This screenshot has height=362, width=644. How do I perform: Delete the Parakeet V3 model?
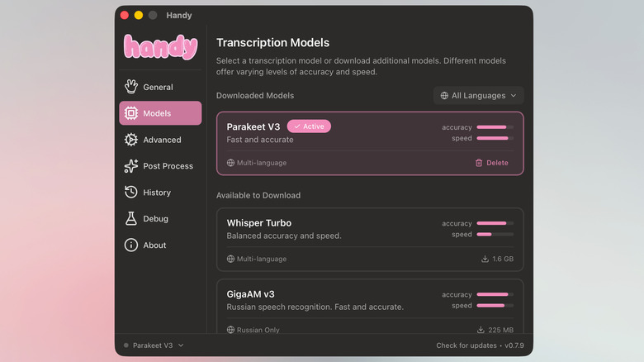coord(491,163)
